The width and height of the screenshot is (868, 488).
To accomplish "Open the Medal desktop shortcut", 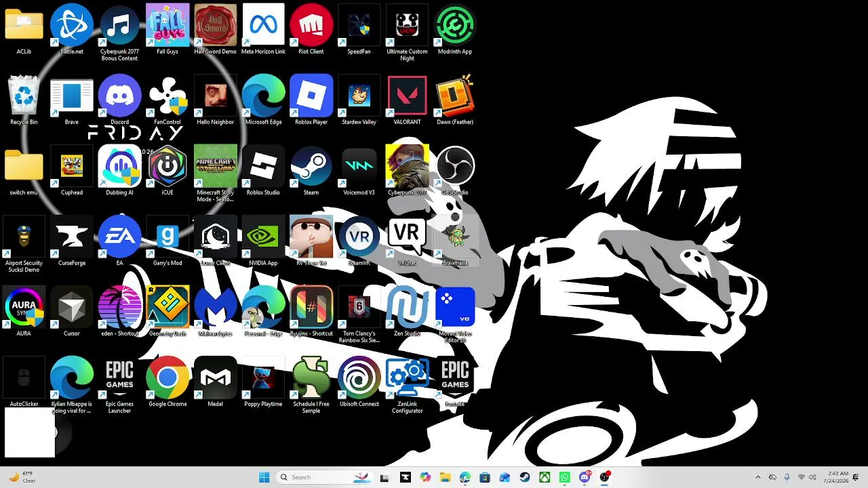I will 216,382.
